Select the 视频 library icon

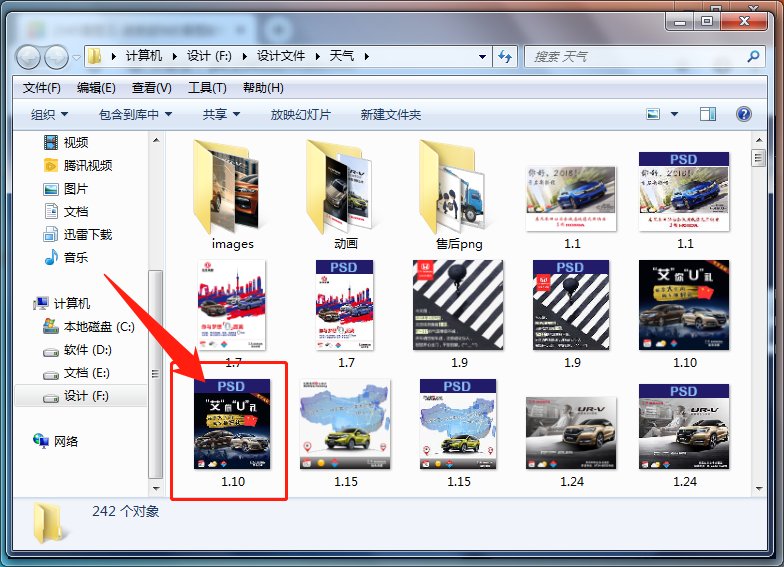click(51, 142)
